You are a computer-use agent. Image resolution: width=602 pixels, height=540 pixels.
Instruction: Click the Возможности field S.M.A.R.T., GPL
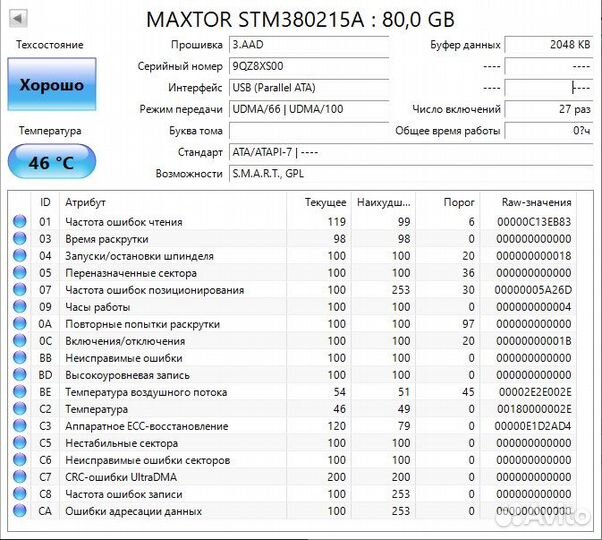click(411, 174)
